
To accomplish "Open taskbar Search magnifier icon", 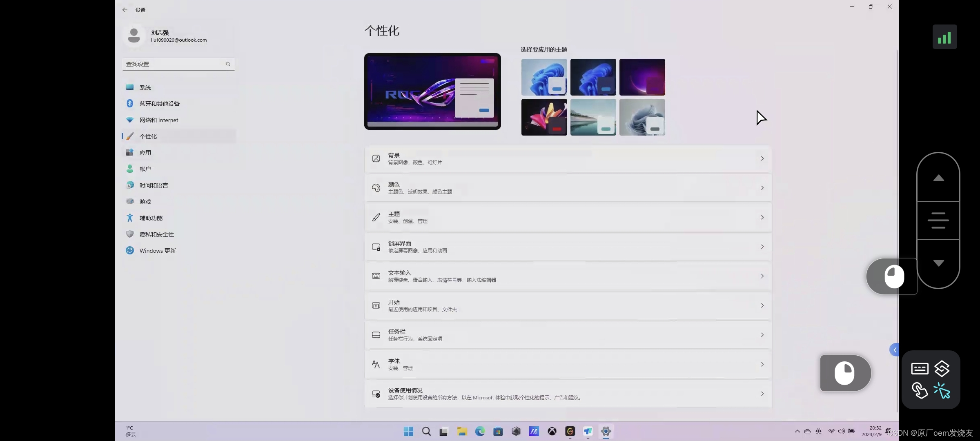I will (x=426, y=431).
